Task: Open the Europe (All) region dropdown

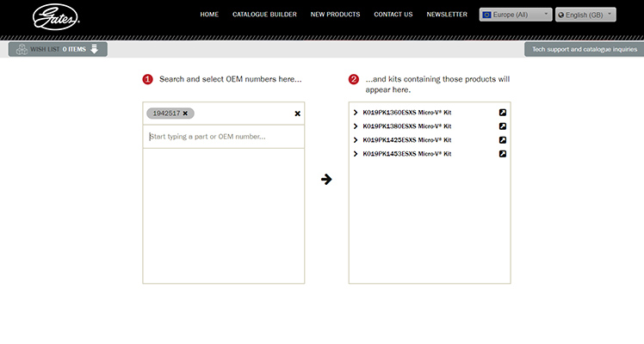Action: click(516, 15)
